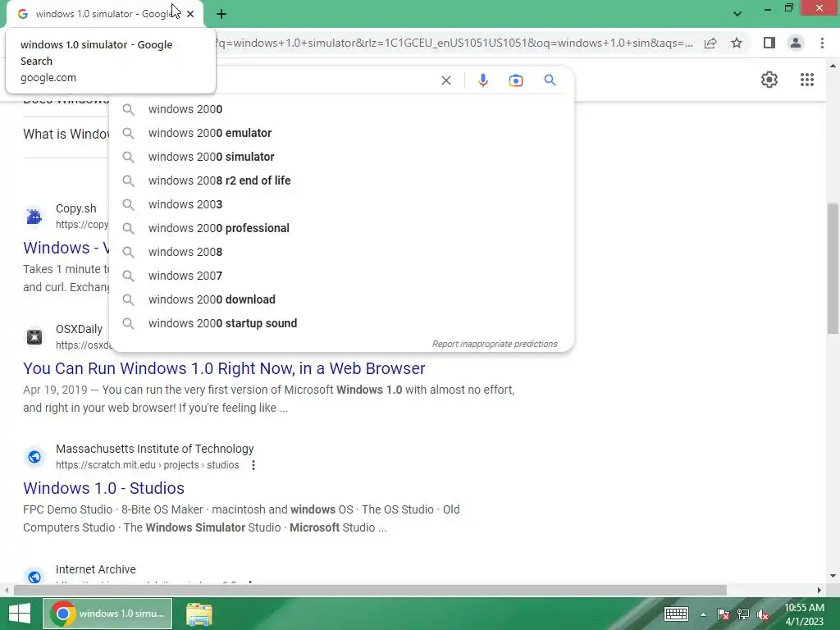Select suggestion windows 2000 simulator
This screenshot has width=840, height=630.
(341, 157)
